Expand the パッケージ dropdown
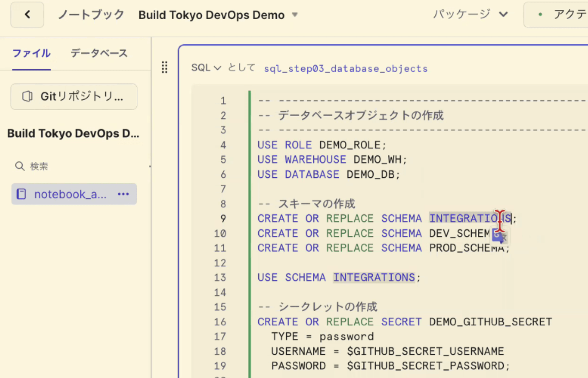The image size is (588, 378). (x=470, y=14)
